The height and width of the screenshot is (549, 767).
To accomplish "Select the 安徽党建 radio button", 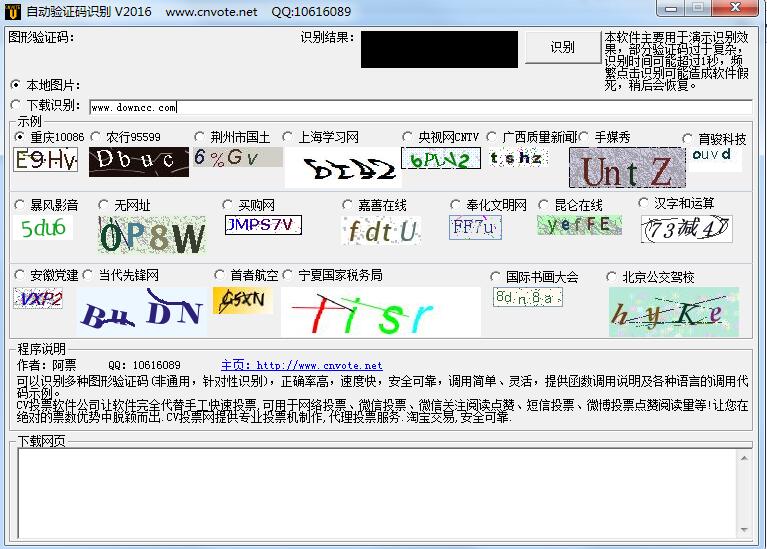I will [19, 275].
